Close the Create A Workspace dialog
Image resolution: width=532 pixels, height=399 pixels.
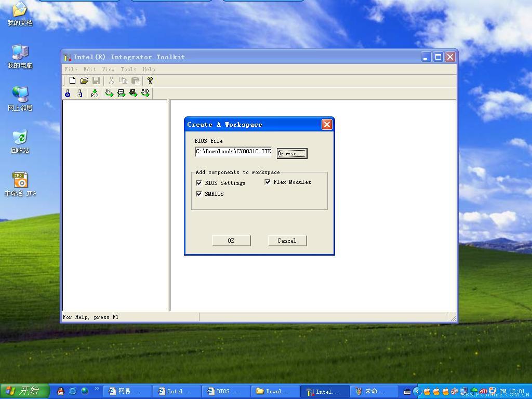(327, 125)
